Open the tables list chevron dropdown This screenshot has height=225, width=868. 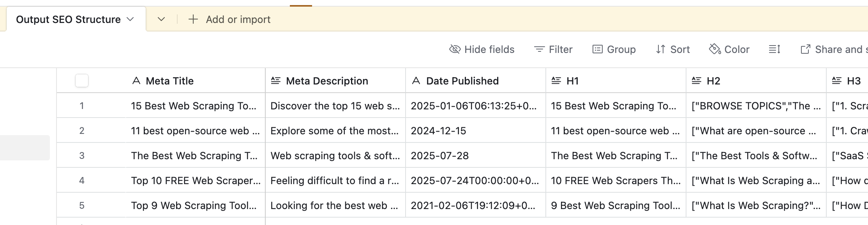click(161, 19)
